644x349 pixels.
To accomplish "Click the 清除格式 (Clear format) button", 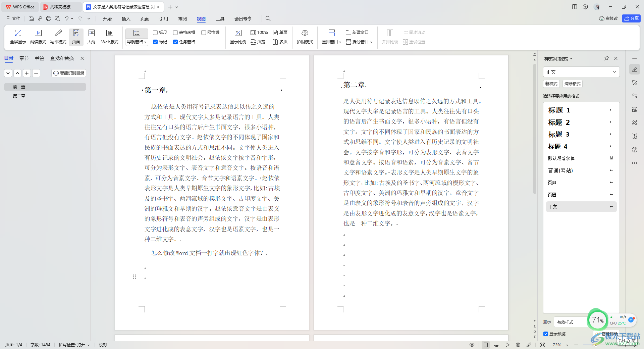I will pyautogui.click(x=573, y=84).
